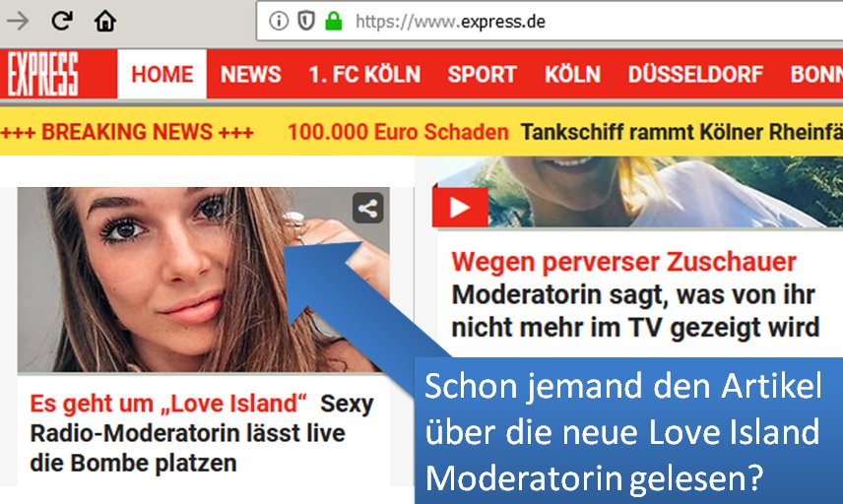Open the site information (i) icon
This screenshot has height=504, width=843.
279,21
